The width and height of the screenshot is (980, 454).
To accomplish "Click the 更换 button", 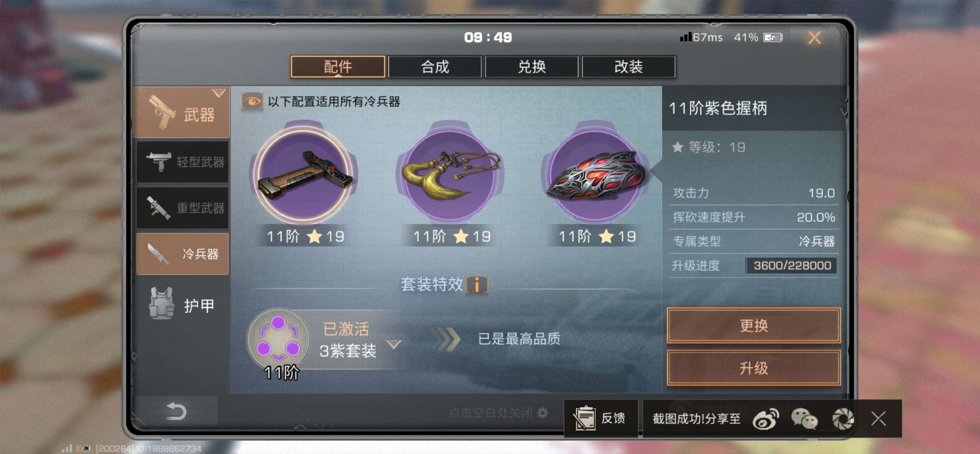I will pos(753,326).
